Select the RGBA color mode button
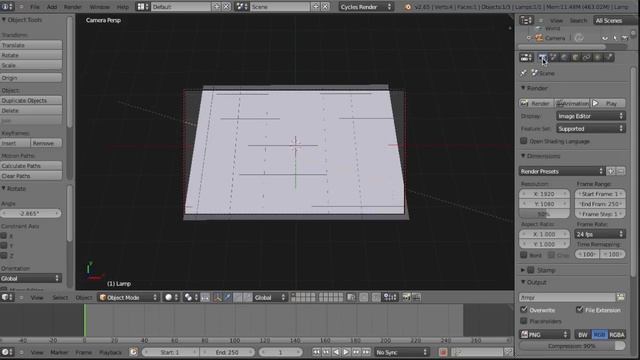Viewport: 640px width, 360px height. [617, 334]
